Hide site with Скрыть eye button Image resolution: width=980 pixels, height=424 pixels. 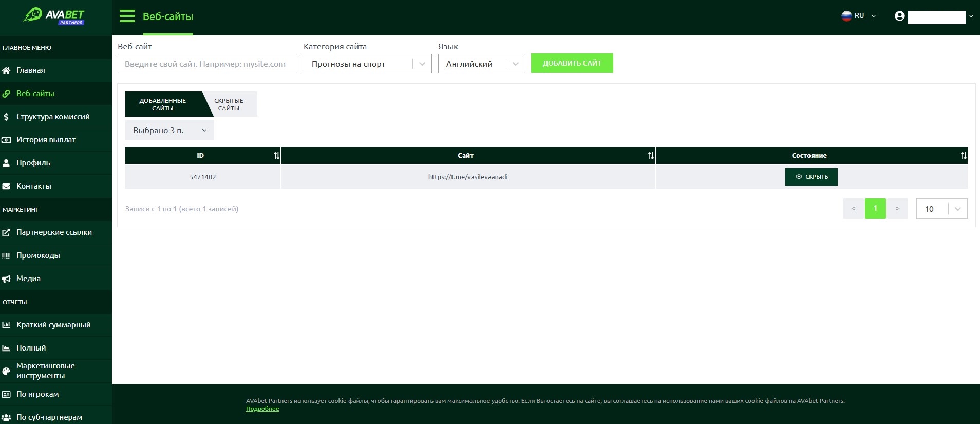(x=811, y=177)
